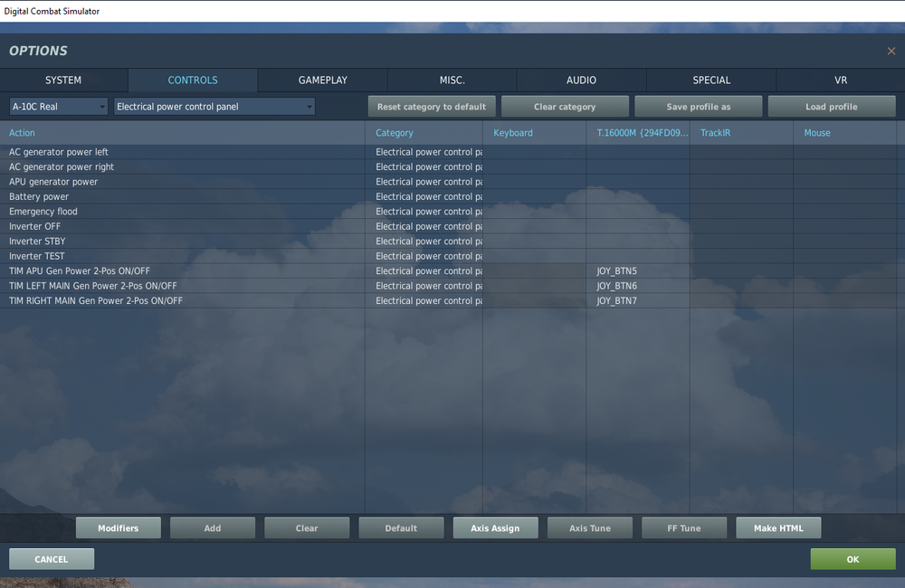905x588 pixels.
Task: Click joystick cell for Emergency flood row
Action: [x=638, y=212]
